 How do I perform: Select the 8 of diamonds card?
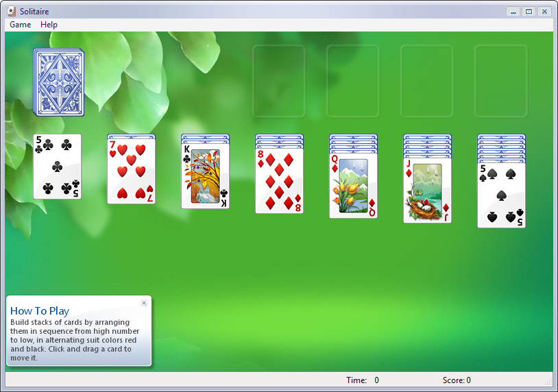click(280, 181)
